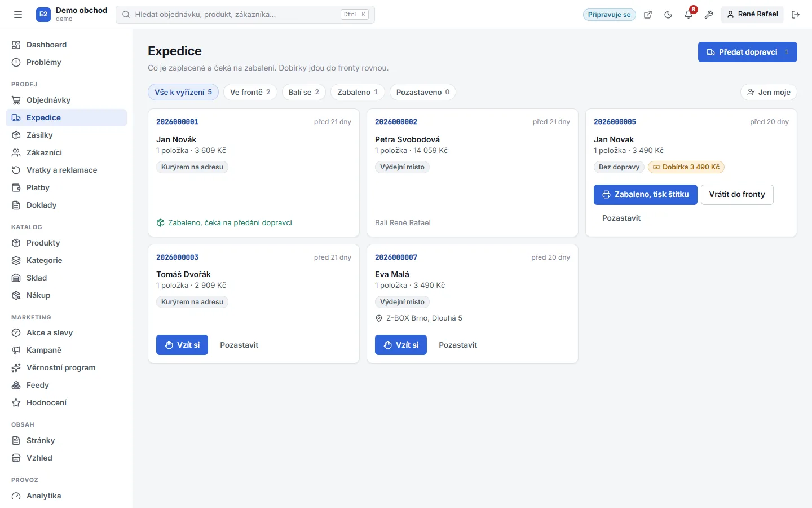Click Vzít si on Tomáš Dvořák order

pos(182,345)
